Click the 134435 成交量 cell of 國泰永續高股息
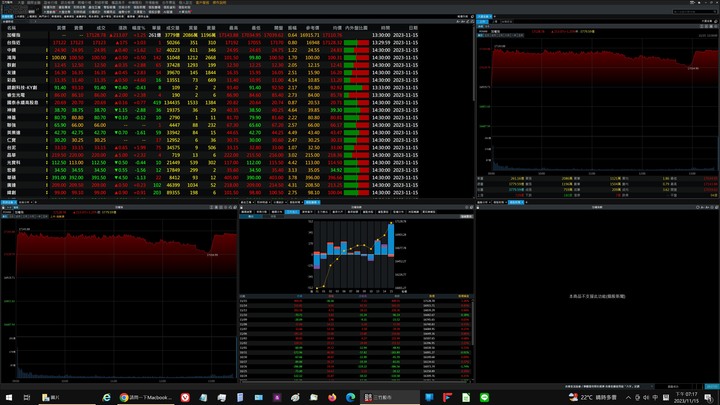The image size is (720, 405). pos(172,102)
